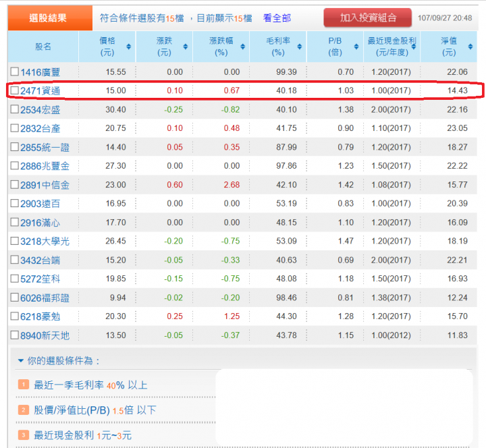Check the box for 2855統一證
The image size is (486, 448).
point(15,147)
